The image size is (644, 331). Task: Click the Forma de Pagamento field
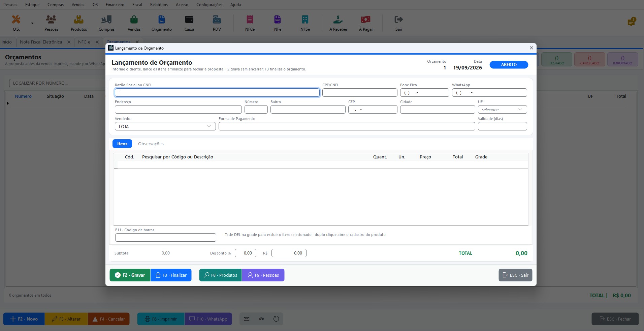pyautogui.click(x=347, y=126)
